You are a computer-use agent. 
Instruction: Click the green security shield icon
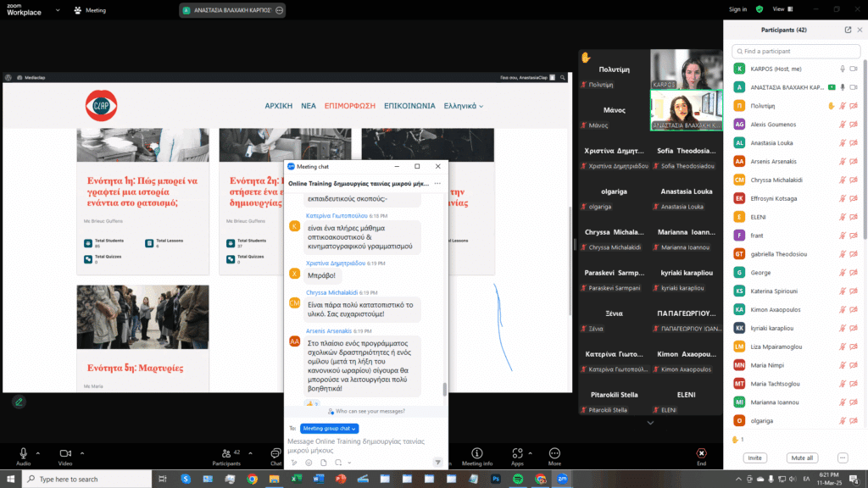(x=759, y=9)
